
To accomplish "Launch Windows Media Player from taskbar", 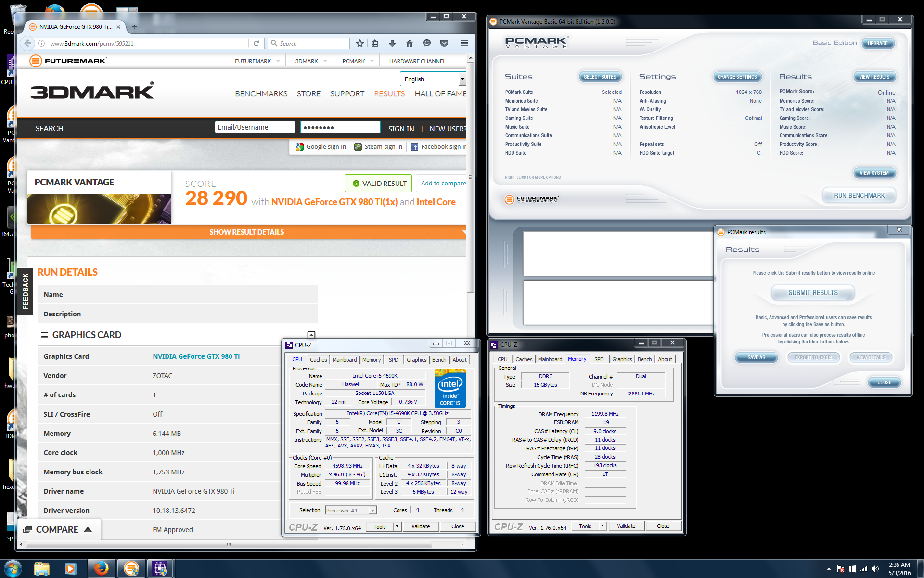I will point(71,569).
